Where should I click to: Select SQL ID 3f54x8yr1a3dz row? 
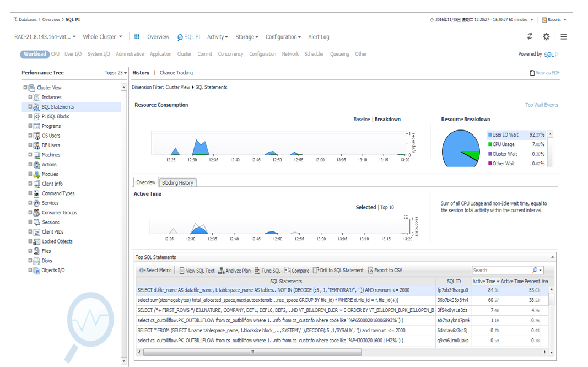point(343,310)
